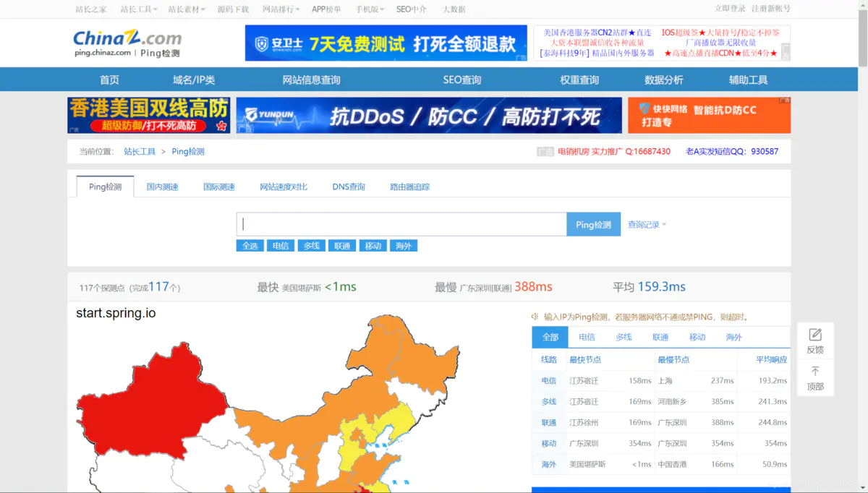Click the 美国香港服务器CN2站群 text ad
Viewport: 868px width, 493px height.
click(597, 33)
